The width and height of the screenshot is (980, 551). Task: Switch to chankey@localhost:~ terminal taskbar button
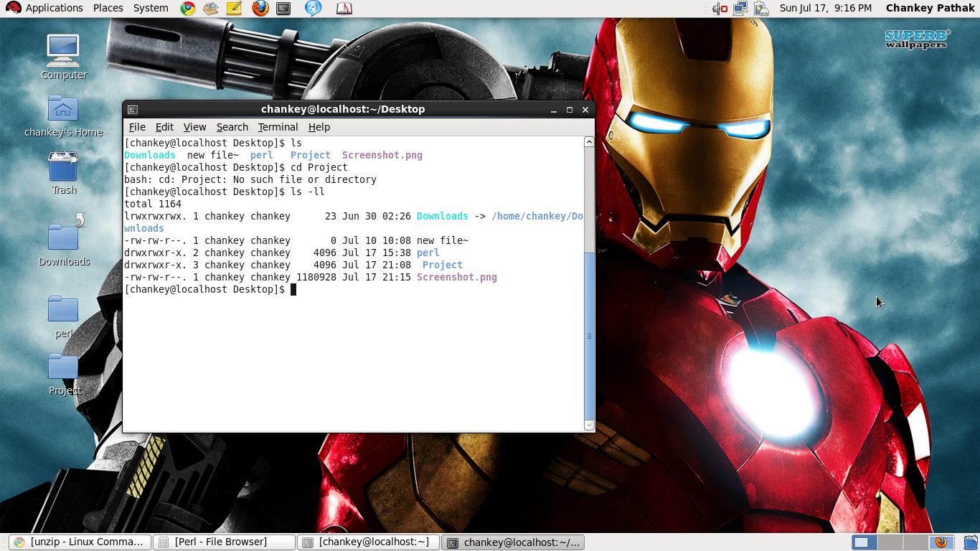tap(369, 542)
